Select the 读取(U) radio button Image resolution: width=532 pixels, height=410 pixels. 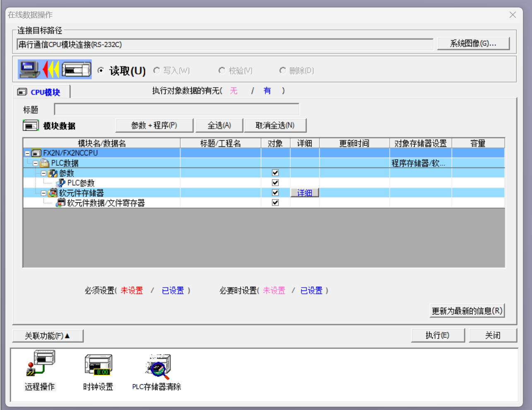[101, 71]
